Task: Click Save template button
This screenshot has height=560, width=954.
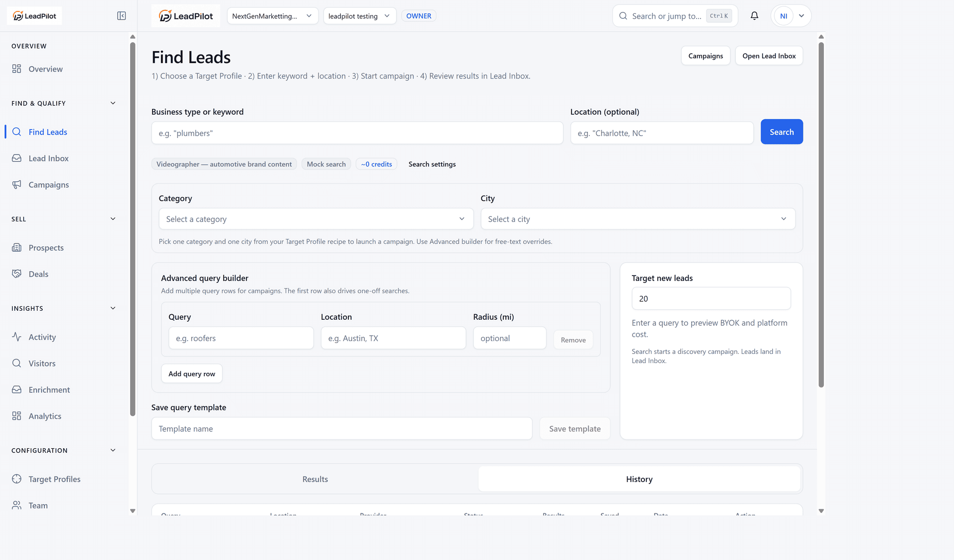Action: [x=575, y=429]
